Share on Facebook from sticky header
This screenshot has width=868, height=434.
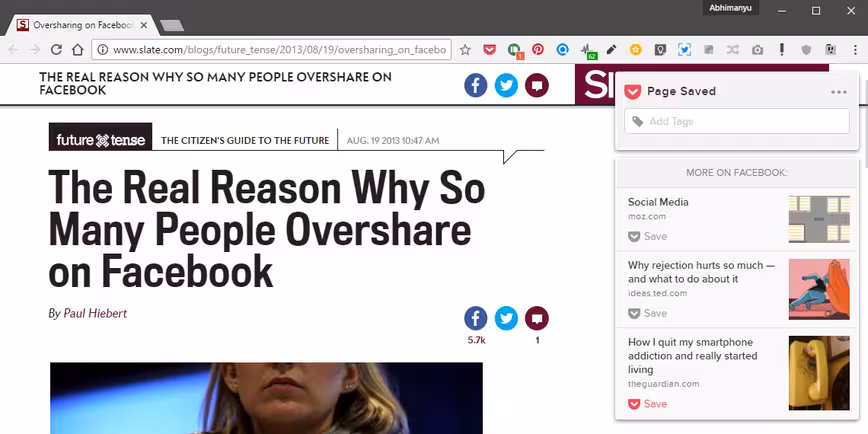coord(476,85)
